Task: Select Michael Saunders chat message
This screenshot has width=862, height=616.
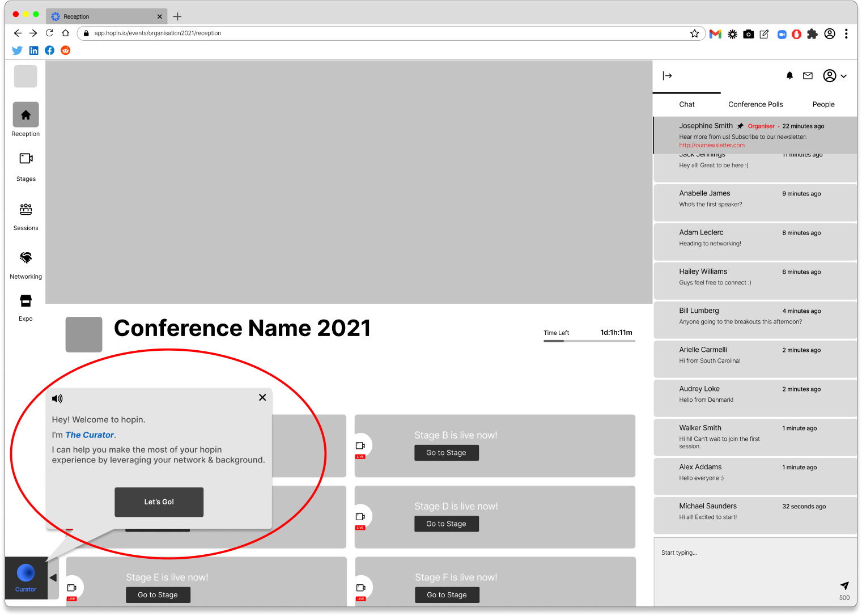Action: point(755,515)
